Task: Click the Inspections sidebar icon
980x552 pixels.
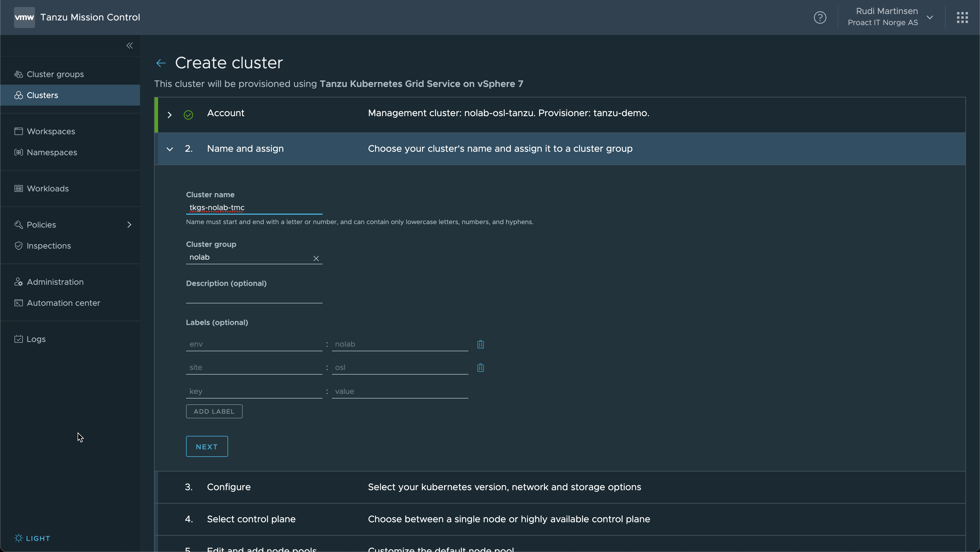Action: (x=18, y=246)
